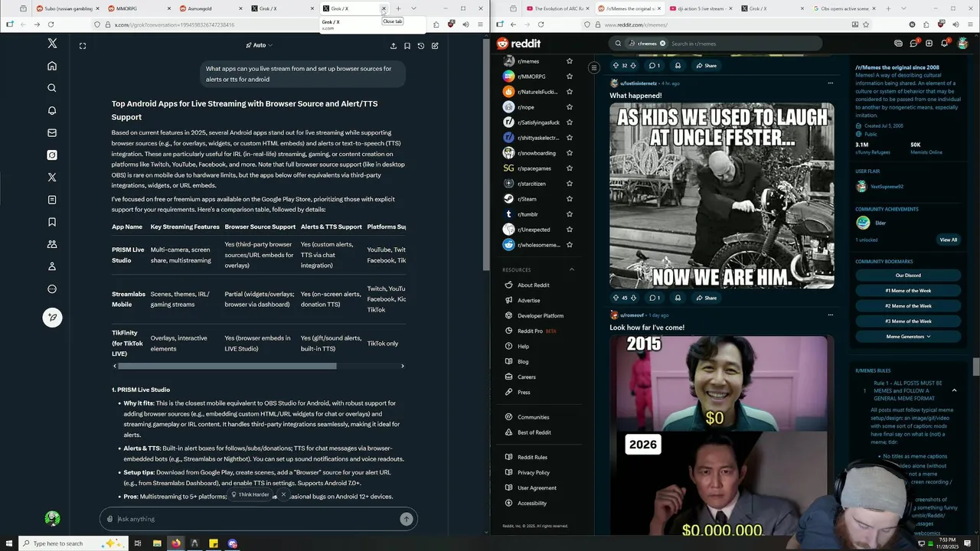Open the X Explore search icon

pyautogui.click(x=52, y=88)
